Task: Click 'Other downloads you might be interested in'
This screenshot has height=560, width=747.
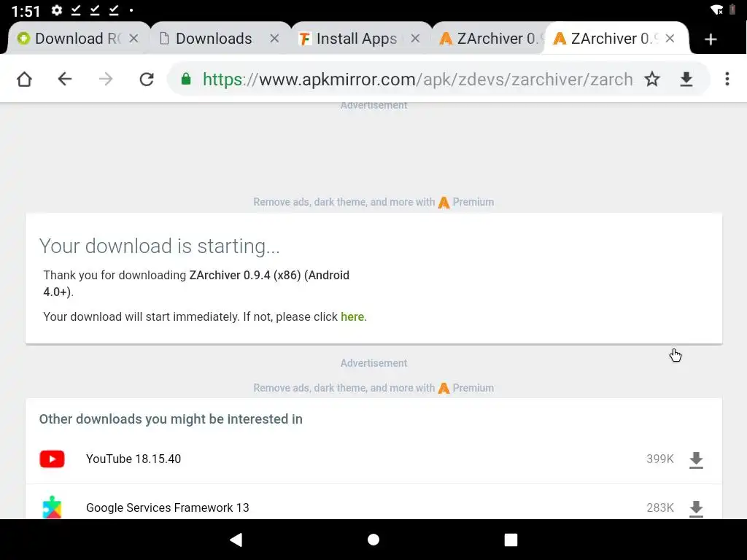Action: click(171, 419)
